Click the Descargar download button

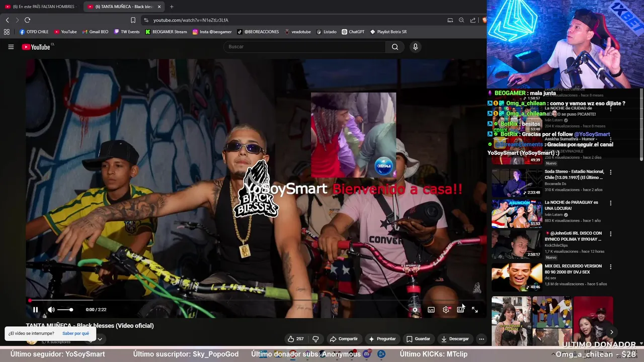click(x=455, y=339)
